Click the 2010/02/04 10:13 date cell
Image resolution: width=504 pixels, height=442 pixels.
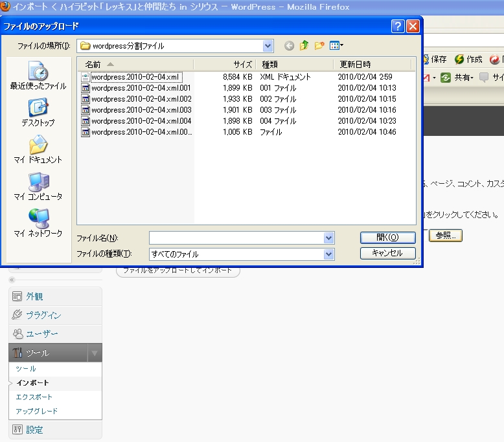(x=367, y=88)
